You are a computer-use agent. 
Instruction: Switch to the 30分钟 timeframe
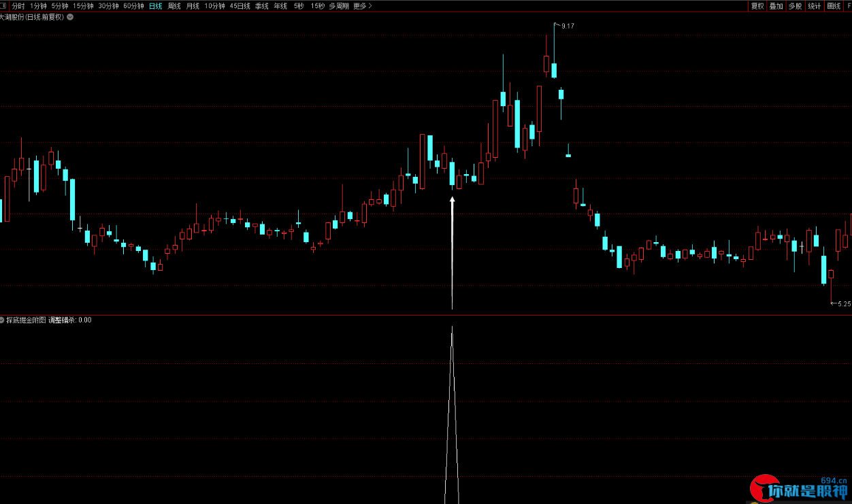pos(108,6)
